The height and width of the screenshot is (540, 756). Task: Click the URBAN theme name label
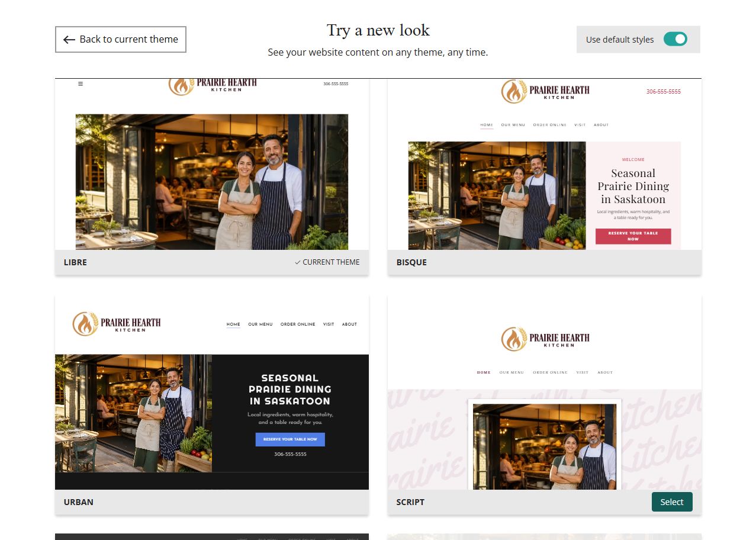click(x=79, y=502)
